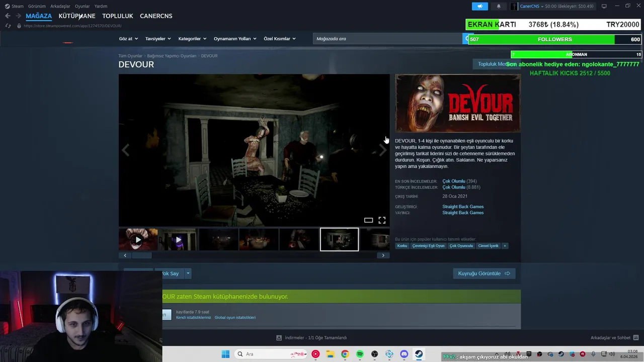Click Global oyun istatistikleri link

(235, 318)
